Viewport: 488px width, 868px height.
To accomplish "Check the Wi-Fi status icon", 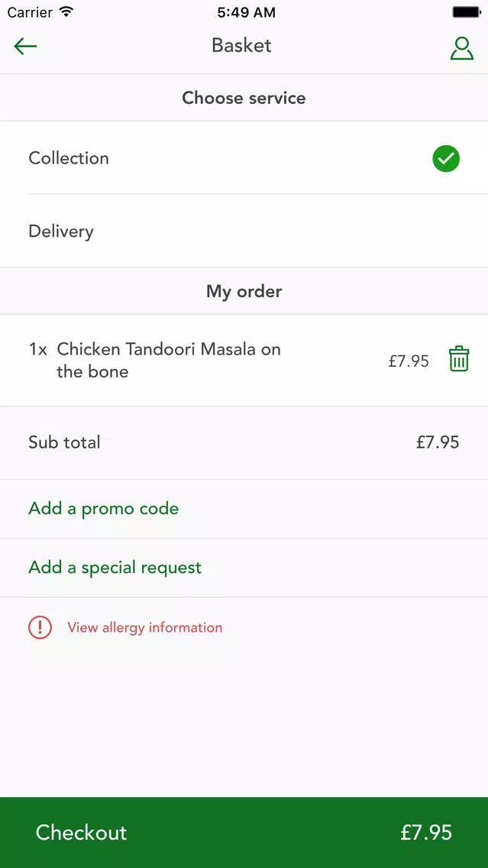I will click(x=66, y=12).
